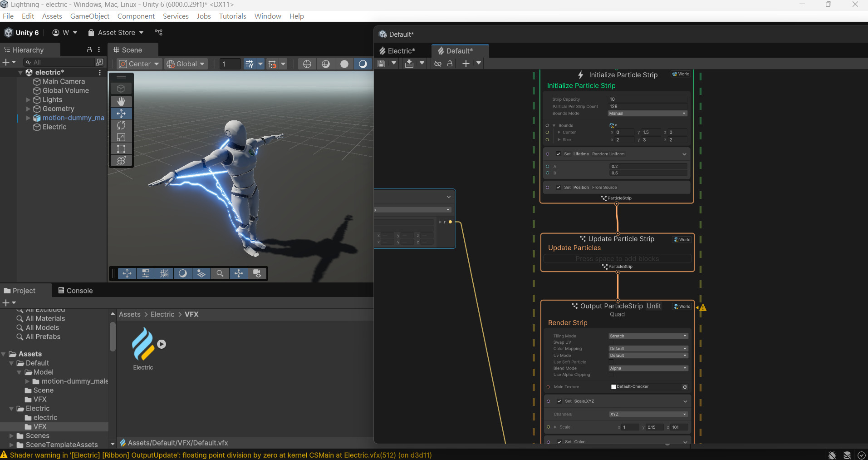Toggle grid snapping magnet button

click(272, 64)
